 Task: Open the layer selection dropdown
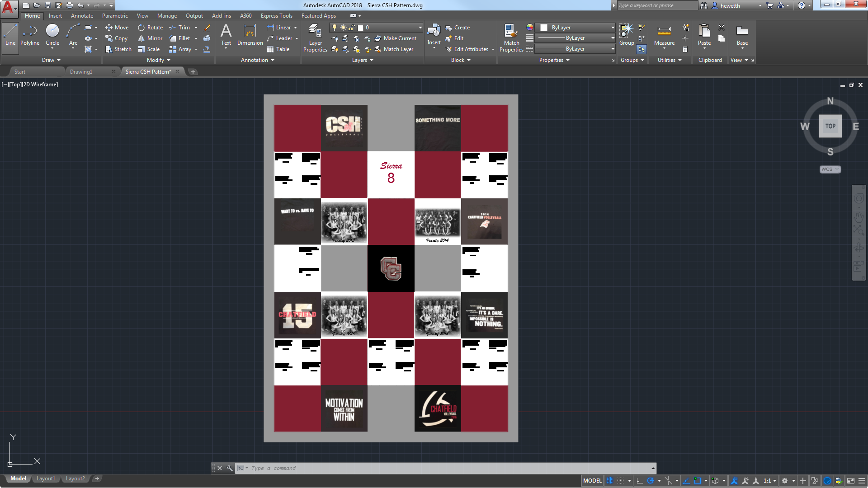(x=420, y=28)
